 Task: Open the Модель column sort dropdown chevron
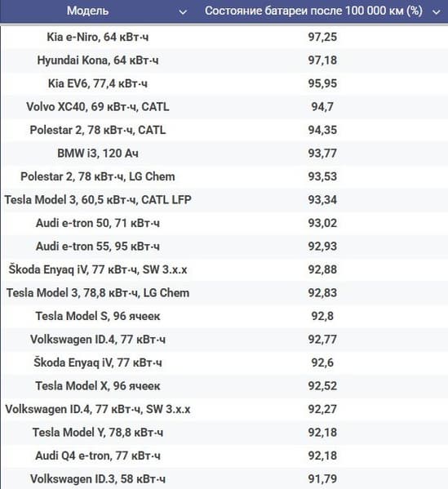coord(183,12)
